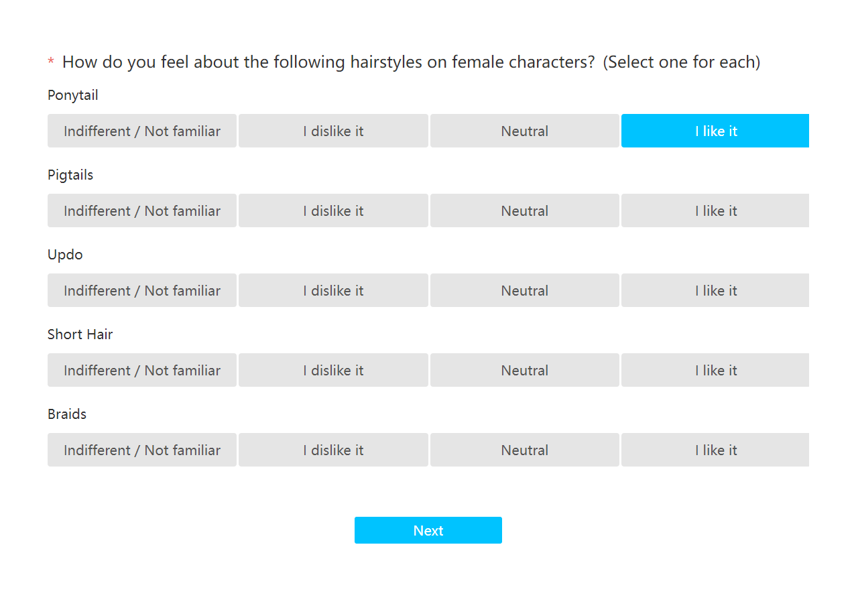Mark 'I dislike it' for Pigtails
Screen dimensions: 852x616
tap(333, 210)
